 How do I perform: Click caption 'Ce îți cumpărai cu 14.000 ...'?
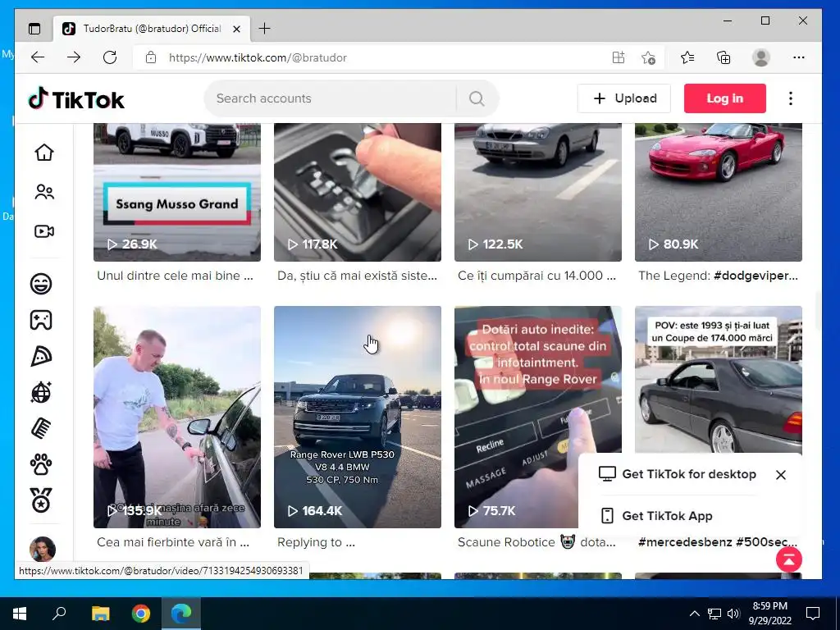tap(536, 276)
